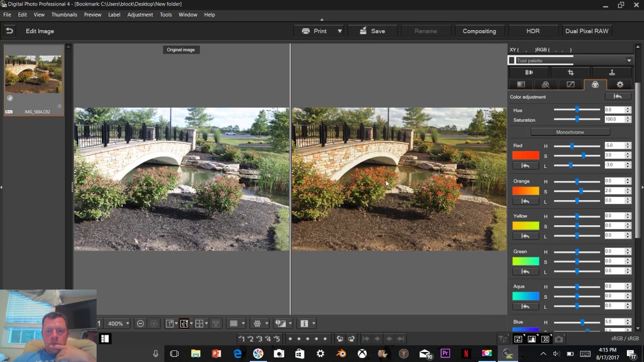Reset all color adjustments with revert button
The width and height of the screenshot is (644, 362).
pyautogui.click(x=618, y=97)
